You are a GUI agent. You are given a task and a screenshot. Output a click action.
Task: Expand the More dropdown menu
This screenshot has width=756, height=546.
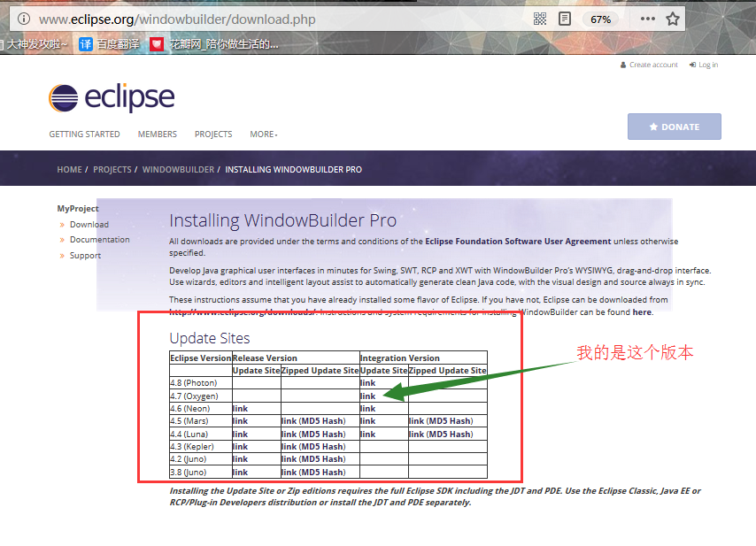[264, 134]
